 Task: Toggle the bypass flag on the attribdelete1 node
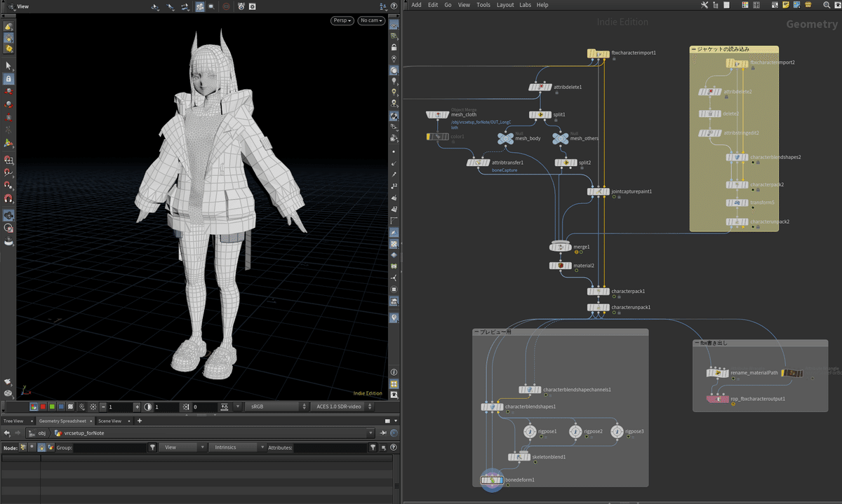[x=531, y=87]
